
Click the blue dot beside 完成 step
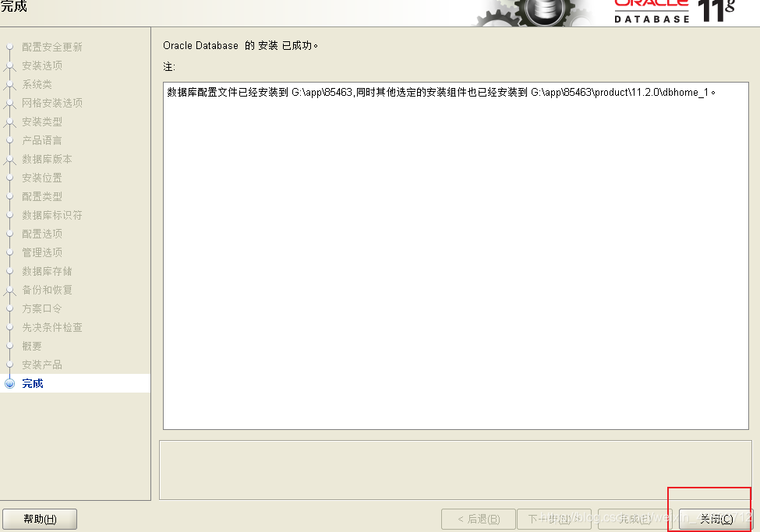pyautogui.click(x=9, y=383)
